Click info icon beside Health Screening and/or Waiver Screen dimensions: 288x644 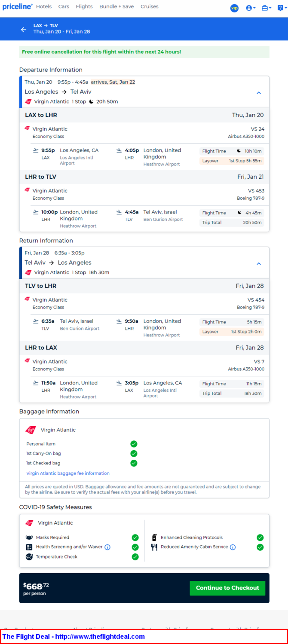tap(107, 547)
